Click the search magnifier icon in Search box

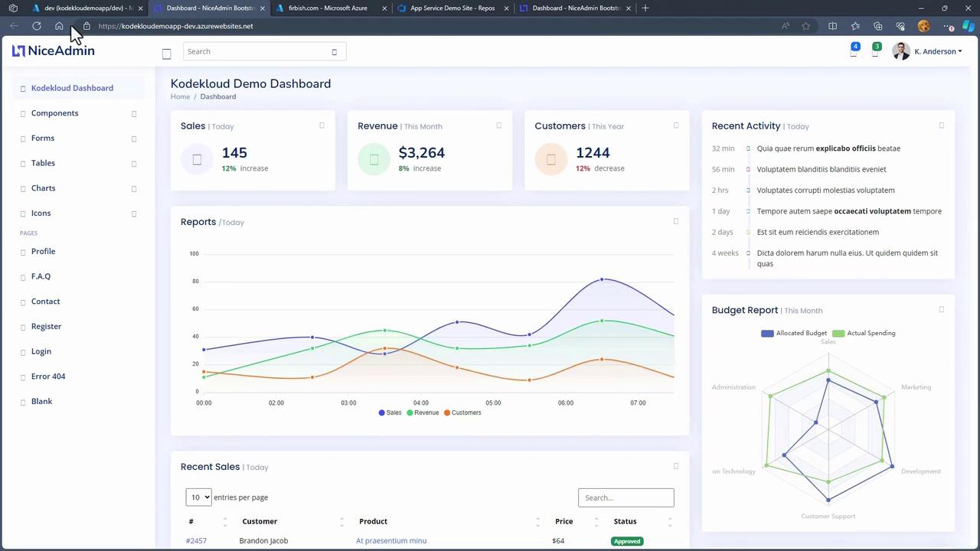pyautogui.click(x=334, y=52)
